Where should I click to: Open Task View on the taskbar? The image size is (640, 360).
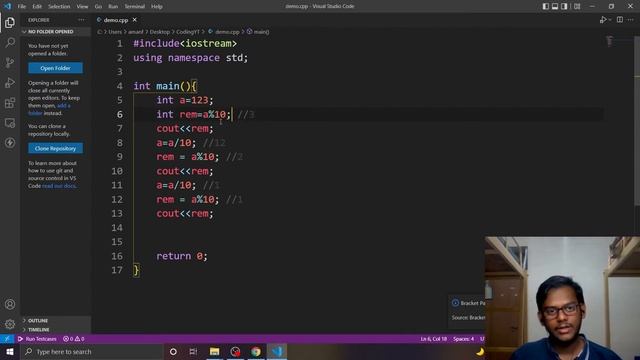193,351
